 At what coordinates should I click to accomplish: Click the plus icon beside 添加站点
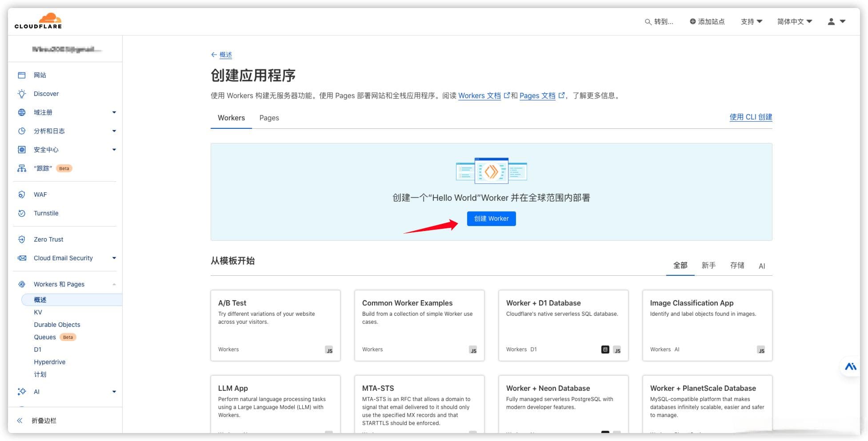pos(692,21)
